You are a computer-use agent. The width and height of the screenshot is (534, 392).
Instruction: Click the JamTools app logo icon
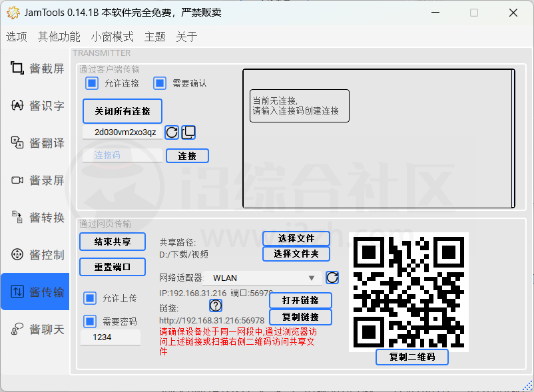pyautogui.click(x=13, y=13)
